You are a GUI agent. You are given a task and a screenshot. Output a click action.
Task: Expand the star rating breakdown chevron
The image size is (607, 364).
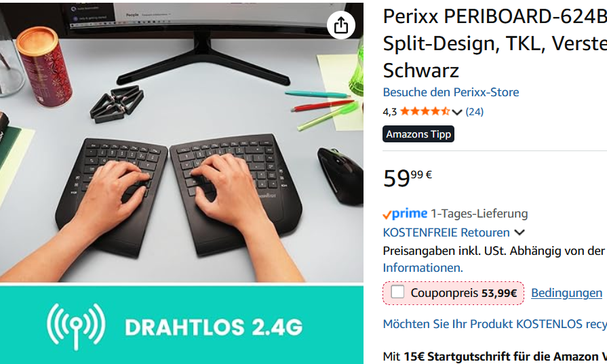point(457,112)
